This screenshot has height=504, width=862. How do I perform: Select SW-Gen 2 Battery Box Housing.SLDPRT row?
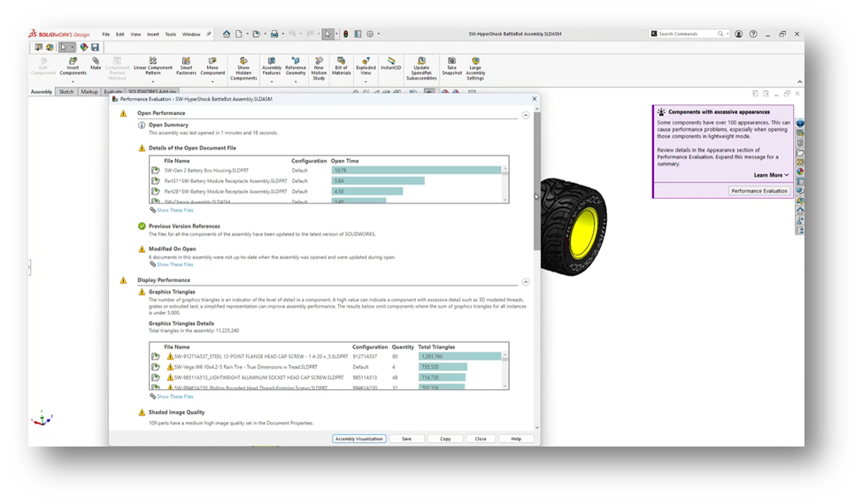click(x=327, y=170)
